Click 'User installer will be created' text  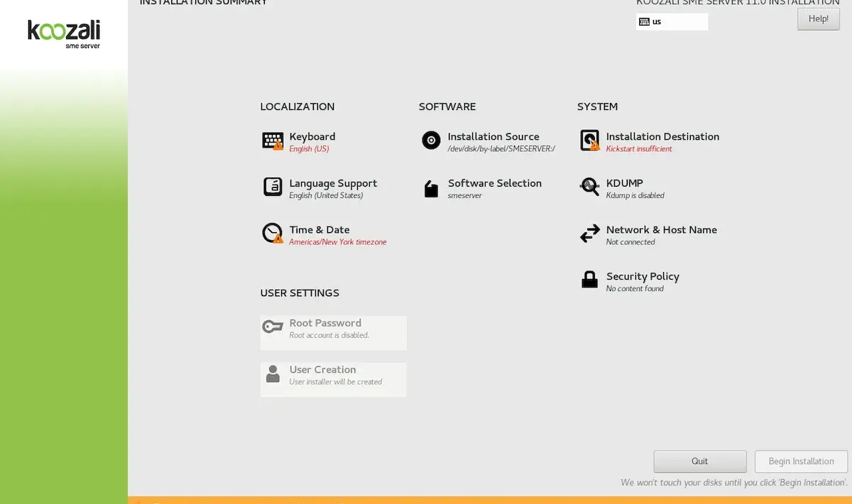click(336, 382)
